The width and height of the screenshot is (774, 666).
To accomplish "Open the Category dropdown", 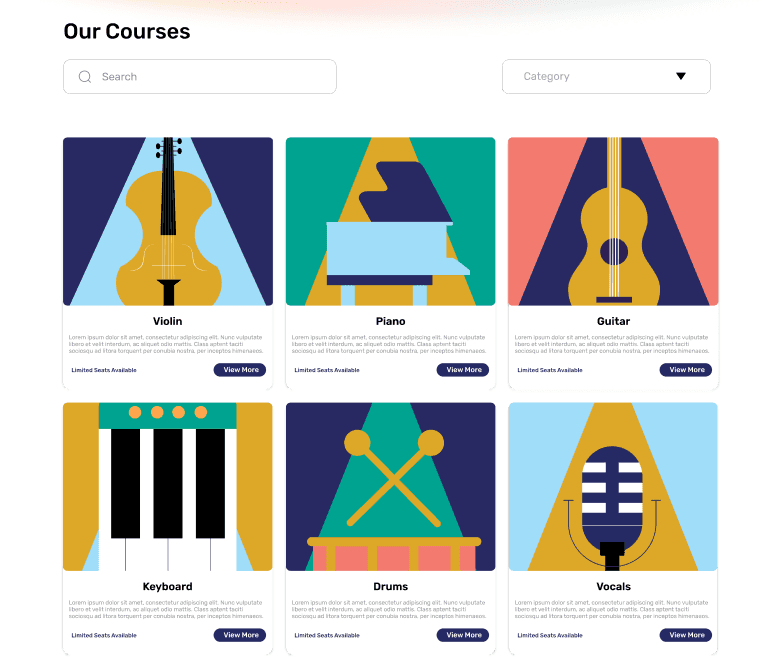I will point(606,77).
